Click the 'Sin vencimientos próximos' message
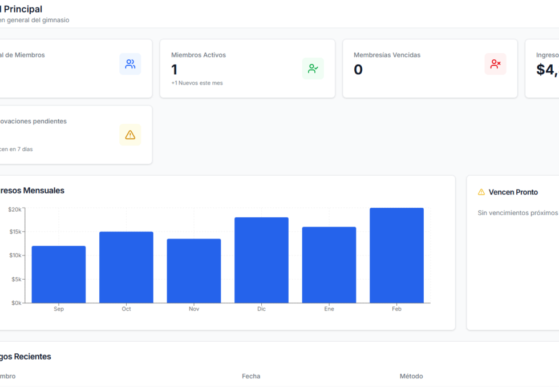 (517, 213)
